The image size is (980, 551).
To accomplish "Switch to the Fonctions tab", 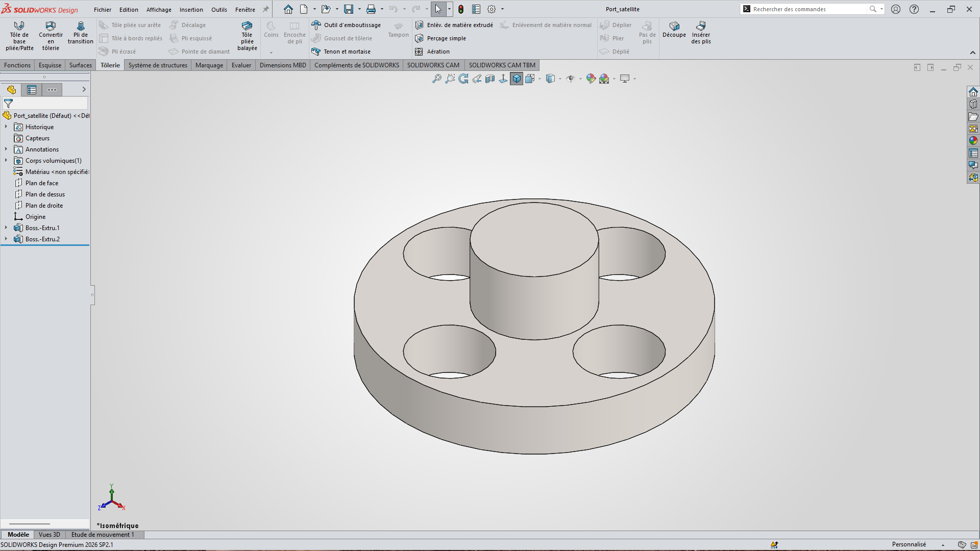I will 17,65.
